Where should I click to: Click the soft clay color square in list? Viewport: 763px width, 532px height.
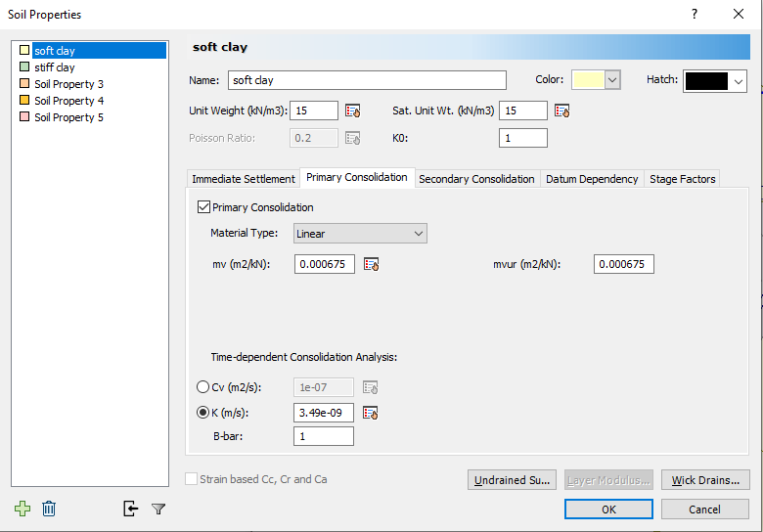pos(24,50)
